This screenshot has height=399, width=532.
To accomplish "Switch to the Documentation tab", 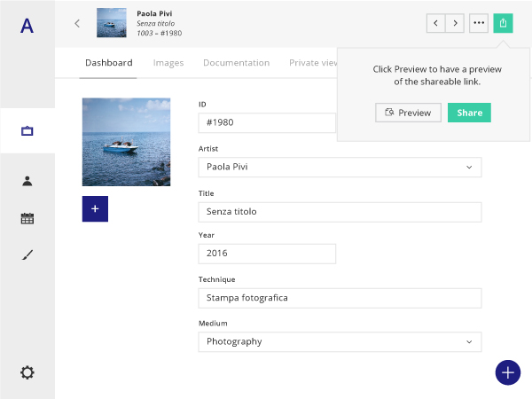I will (x=236, y=63).
